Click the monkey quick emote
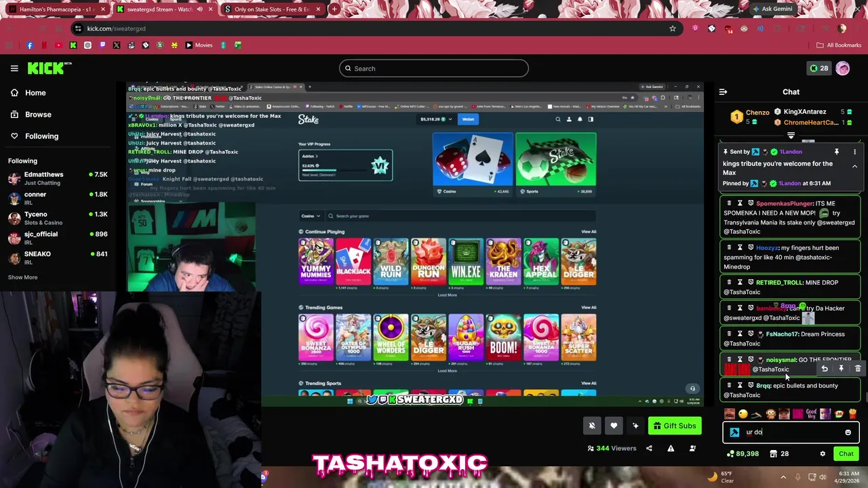This screenshot has width=868, height=488. [770, 414]
